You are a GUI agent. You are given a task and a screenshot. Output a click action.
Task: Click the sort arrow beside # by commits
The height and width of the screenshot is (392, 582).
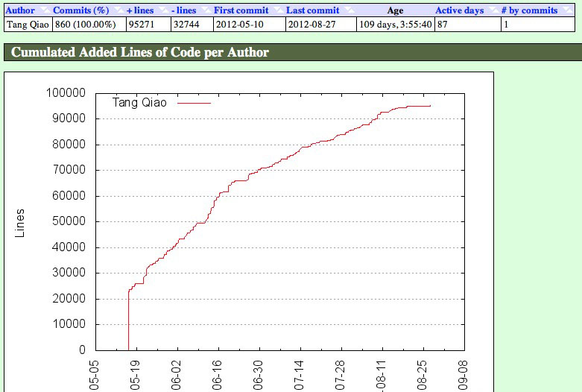(x=566, y=10)
